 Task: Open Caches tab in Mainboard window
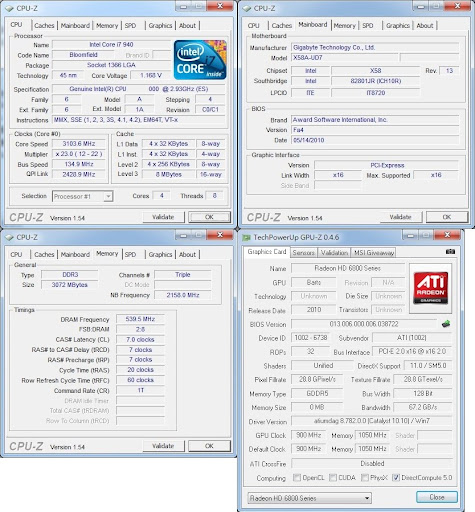282,26
